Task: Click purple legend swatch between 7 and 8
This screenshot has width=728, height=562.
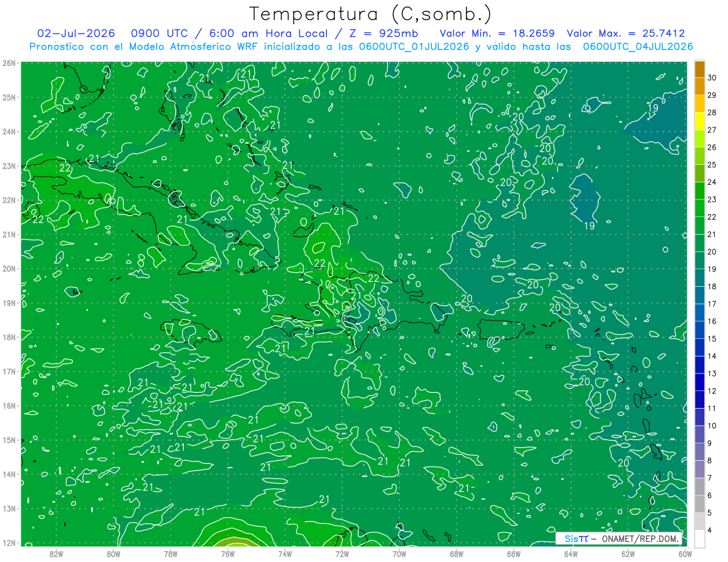Action: (699, 469)
